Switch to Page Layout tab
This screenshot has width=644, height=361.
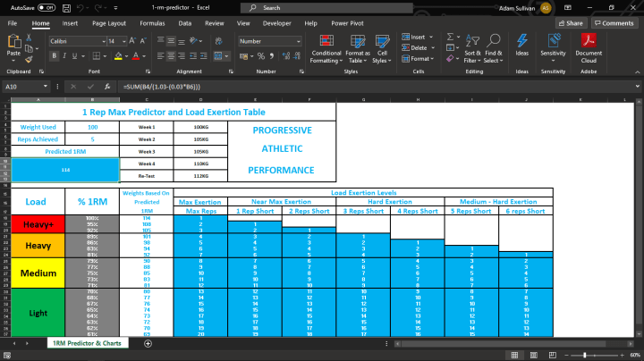tap(109, 23)
